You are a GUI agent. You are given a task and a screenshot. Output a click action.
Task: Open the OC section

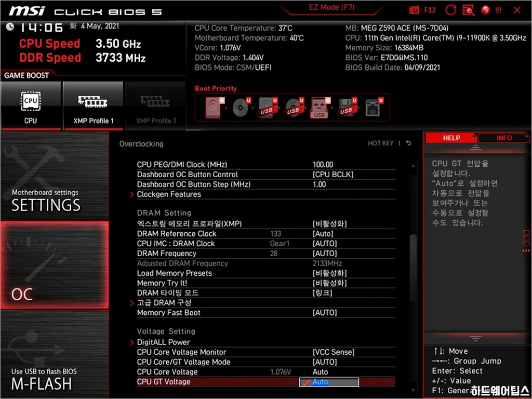55,265
